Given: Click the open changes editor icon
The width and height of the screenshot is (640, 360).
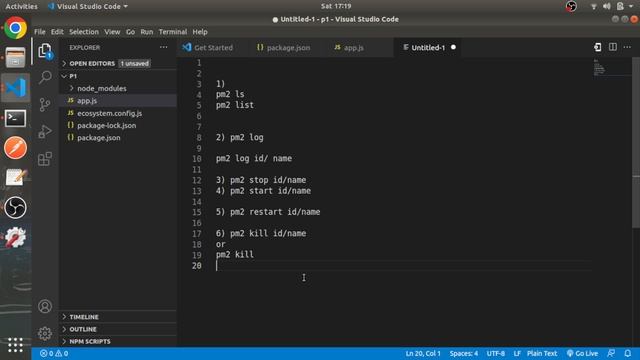Looking at the screenshot, I should (x=598, y=47).
